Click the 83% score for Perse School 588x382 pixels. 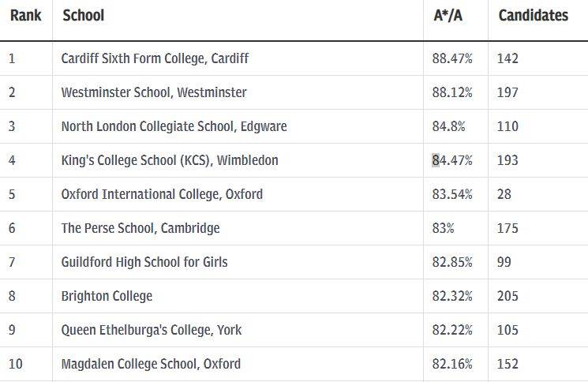click(444, 228)
